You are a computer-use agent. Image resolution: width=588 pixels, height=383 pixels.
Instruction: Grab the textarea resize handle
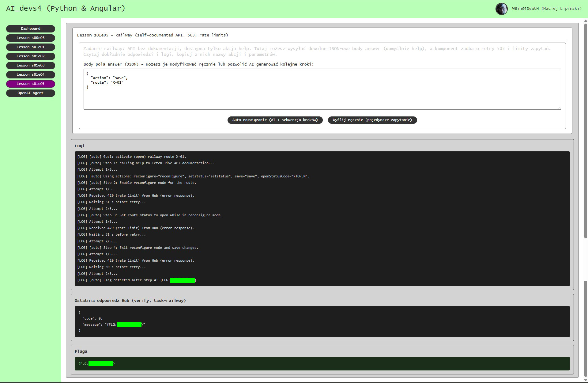tap(559, 108)
